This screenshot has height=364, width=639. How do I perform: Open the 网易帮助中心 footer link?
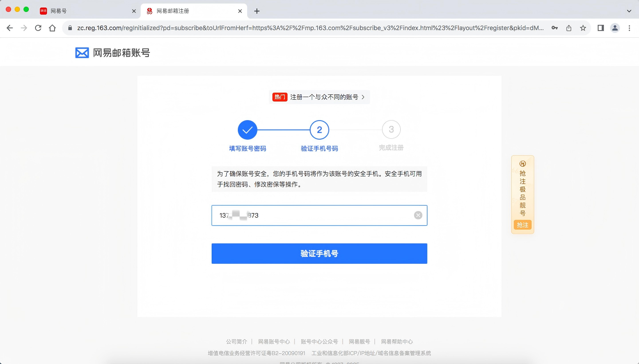point(397,342)
